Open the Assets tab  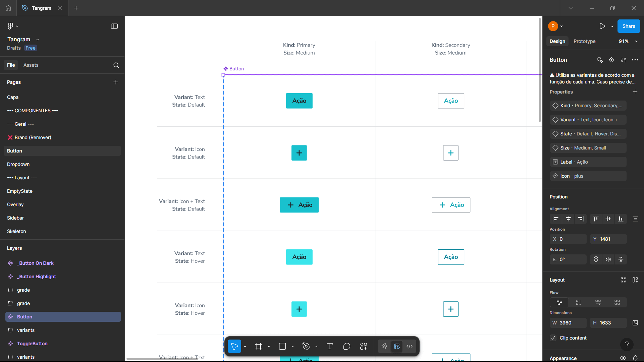point(31,65)
